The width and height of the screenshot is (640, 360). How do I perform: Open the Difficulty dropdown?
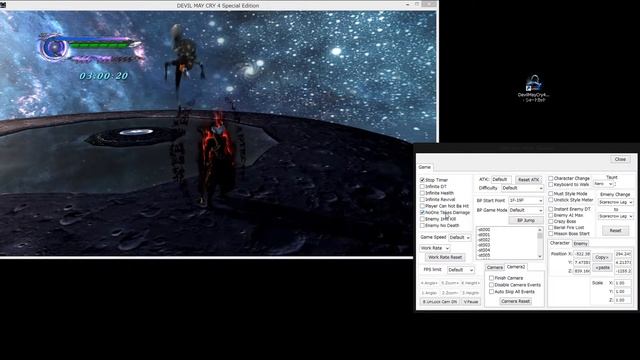522,188
